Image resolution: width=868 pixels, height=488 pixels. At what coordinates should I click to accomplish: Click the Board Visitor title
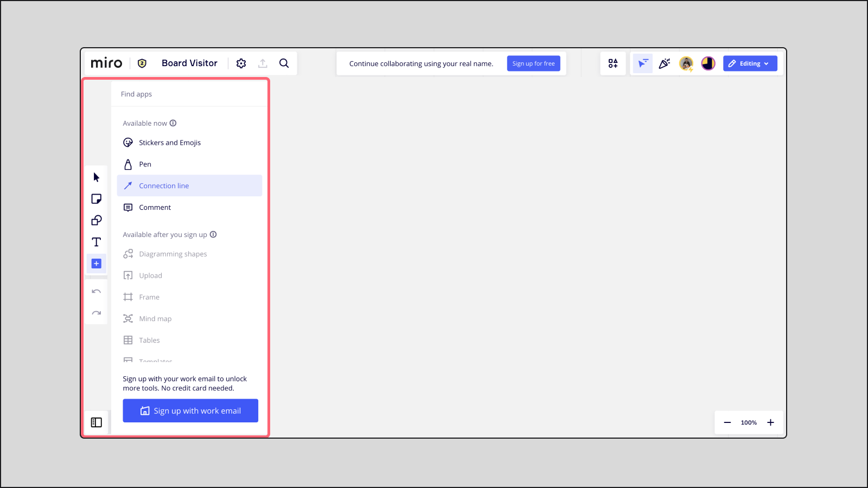click(x=189, y=63)
